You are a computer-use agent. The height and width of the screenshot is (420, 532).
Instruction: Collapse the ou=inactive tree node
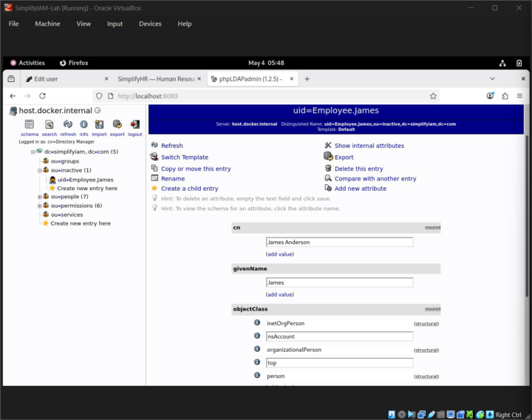(x=39, y=171)
